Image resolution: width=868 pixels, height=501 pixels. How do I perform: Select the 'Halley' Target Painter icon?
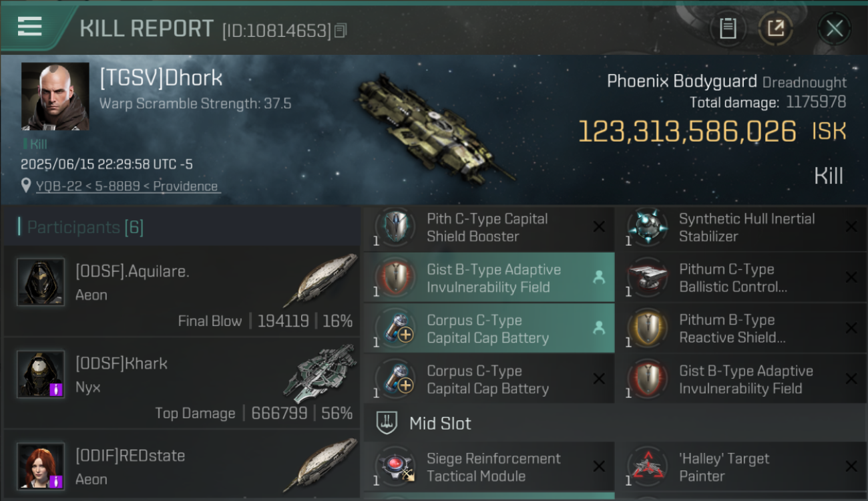tap(647, 468)
